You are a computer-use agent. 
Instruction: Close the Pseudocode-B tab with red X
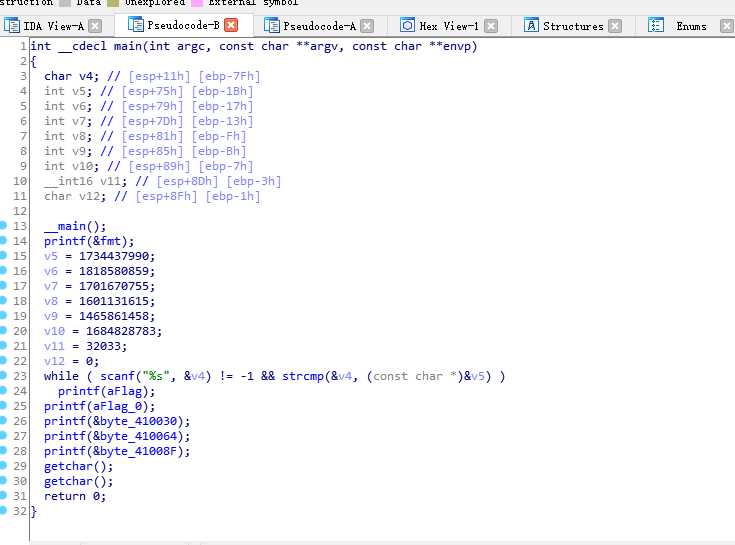(x=231, y=25)
